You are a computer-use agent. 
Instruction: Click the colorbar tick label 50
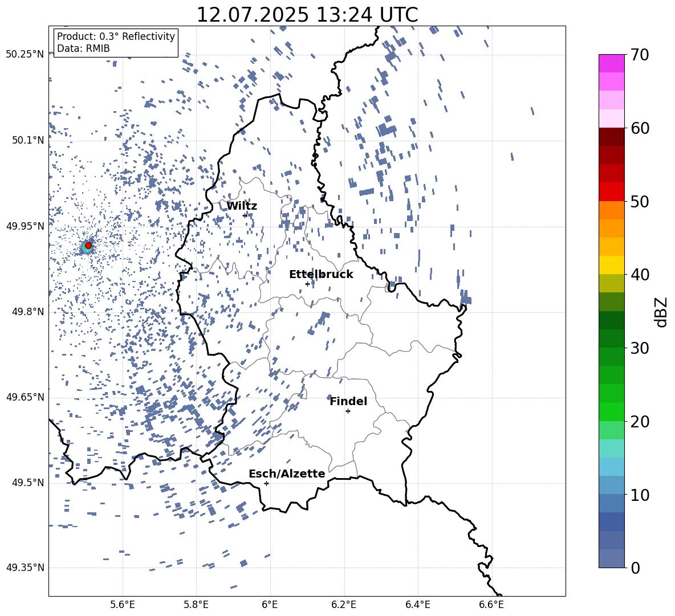click(640, 201)
